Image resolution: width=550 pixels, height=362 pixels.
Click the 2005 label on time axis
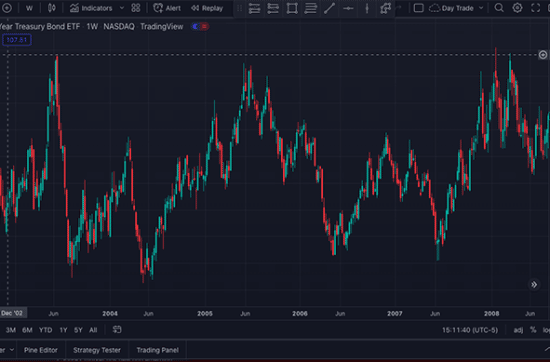point(205,314)
